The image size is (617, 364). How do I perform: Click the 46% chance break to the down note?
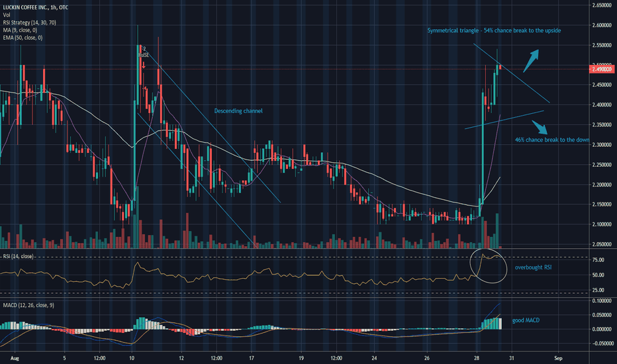pos(552,140)
